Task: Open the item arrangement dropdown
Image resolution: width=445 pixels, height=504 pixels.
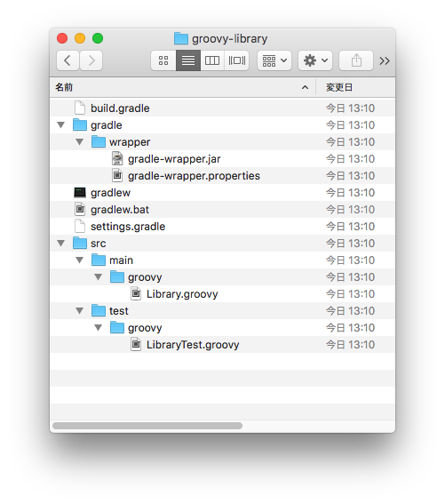Action: (x=274, y=60)
